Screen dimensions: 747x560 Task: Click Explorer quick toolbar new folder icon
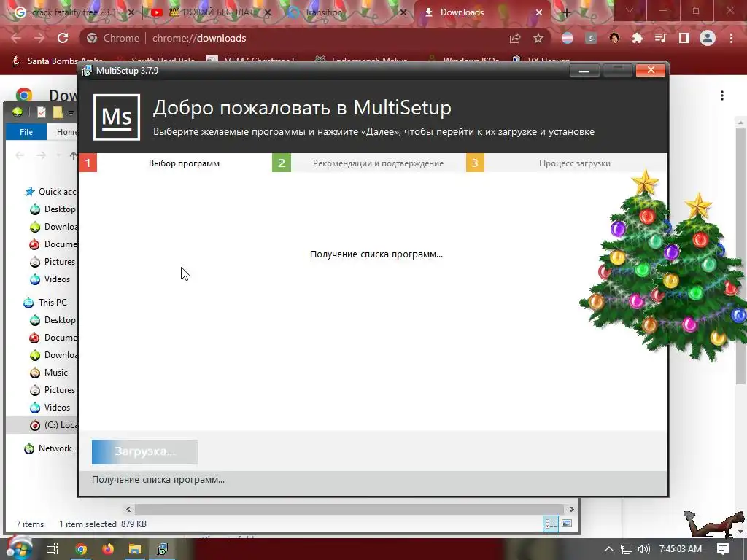58,112
